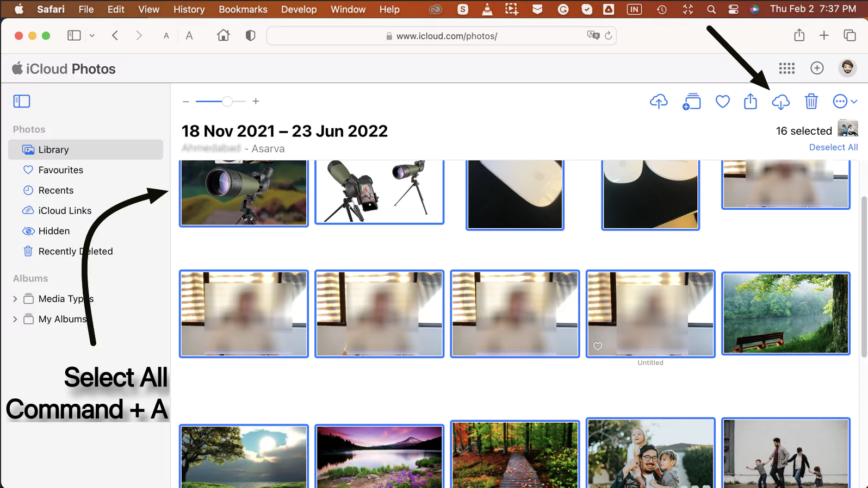The image size is (868, 488).
Task: Select the father carrying kids photo
Action: pos(650,453)
